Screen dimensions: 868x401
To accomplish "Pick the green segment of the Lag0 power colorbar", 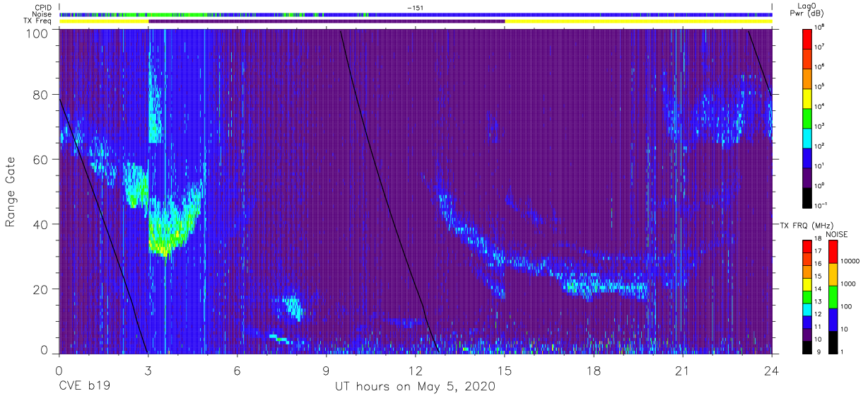I will click(x=807, y=118).
